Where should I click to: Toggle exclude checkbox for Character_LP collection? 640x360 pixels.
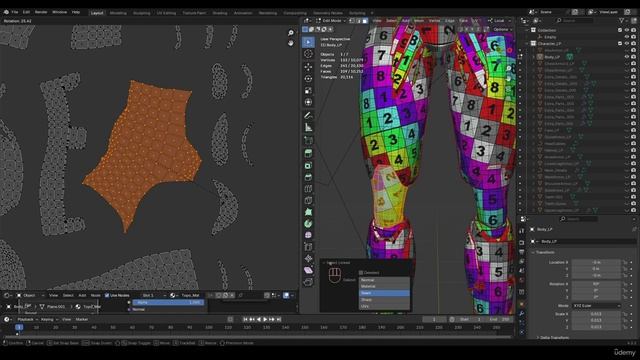[620, 43]
